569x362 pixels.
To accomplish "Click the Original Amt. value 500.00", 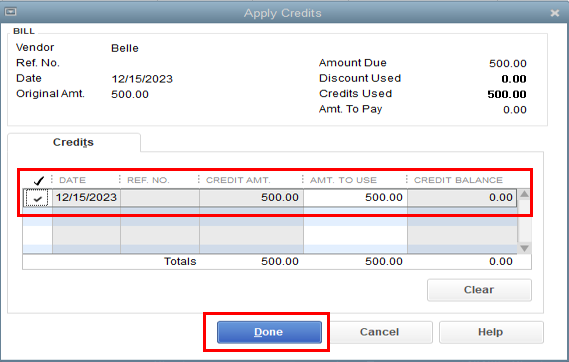I will click(130, 94).
